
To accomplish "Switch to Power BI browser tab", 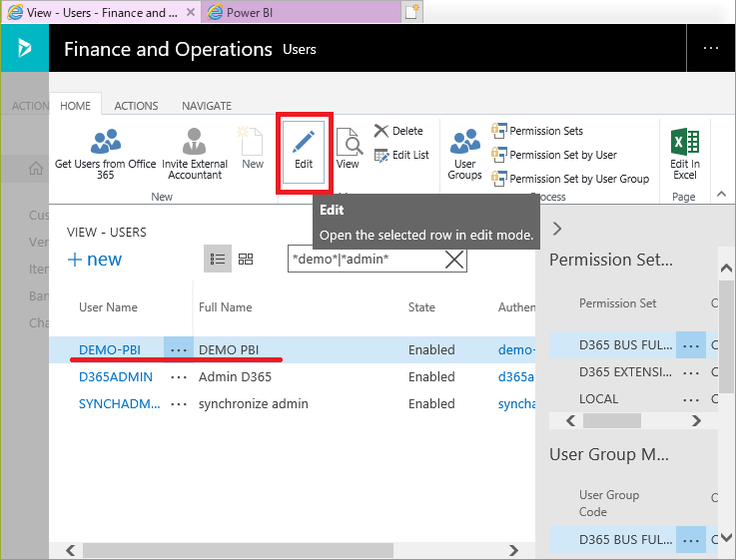I will click(301, 12).
